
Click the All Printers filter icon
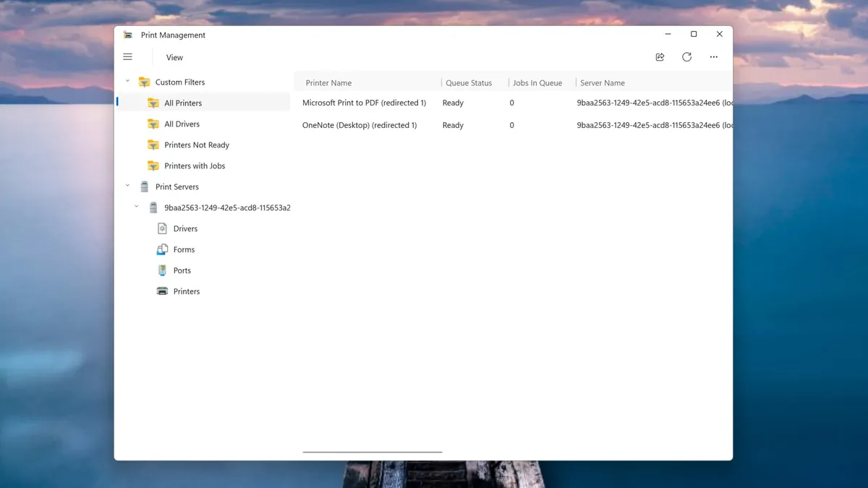coord(153,103)
